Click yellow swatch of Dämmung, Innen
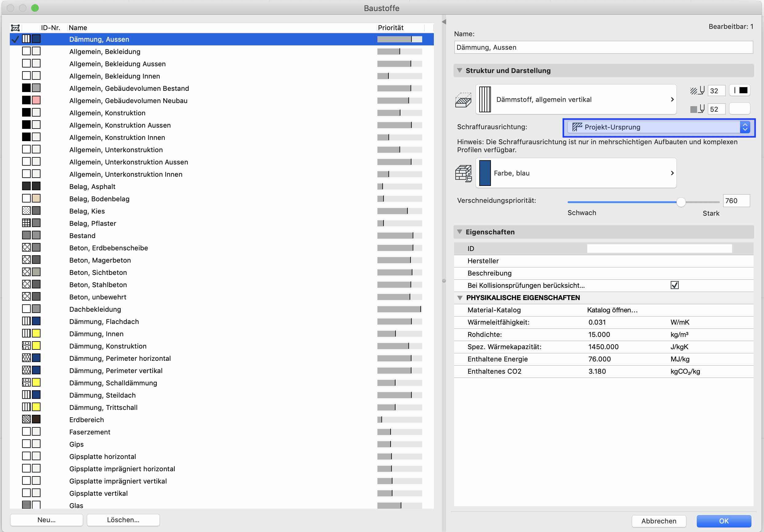This screenshot has width=764, height=532. 36,333
